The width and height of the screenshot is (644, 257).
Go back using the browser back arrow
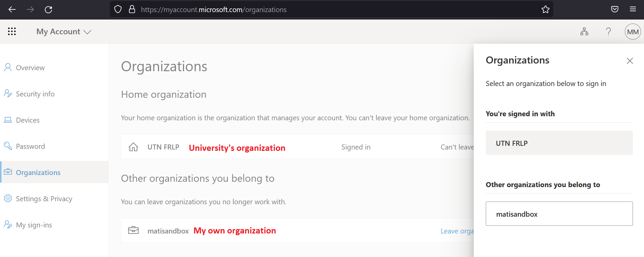coord(12,9)
